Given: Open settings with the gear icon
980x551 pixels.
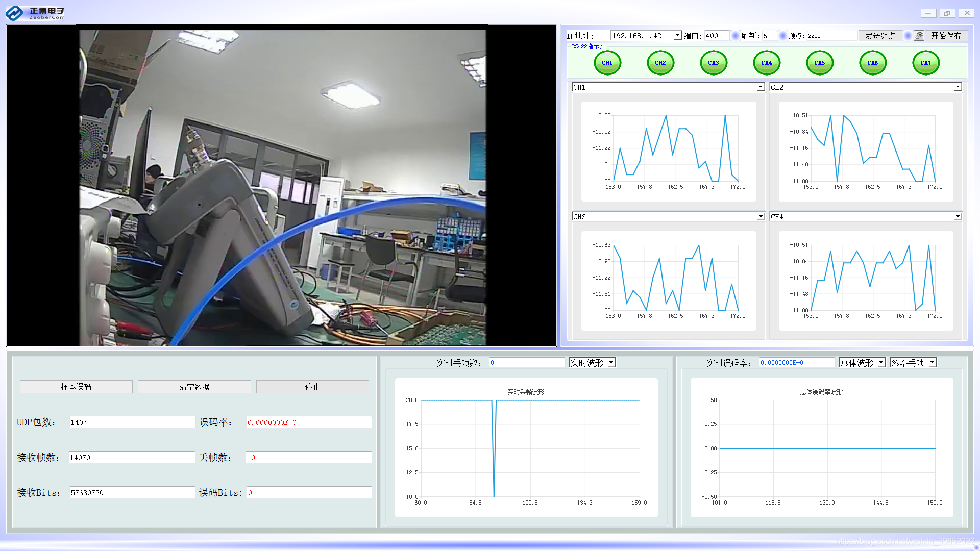Looking at the screenshot, I should tap(919, 36).
